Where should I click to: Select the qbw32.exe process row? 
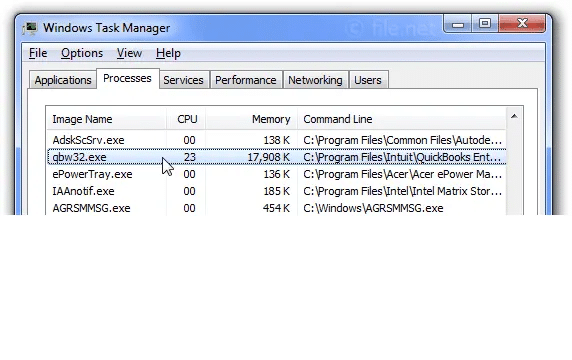(277, 157)
